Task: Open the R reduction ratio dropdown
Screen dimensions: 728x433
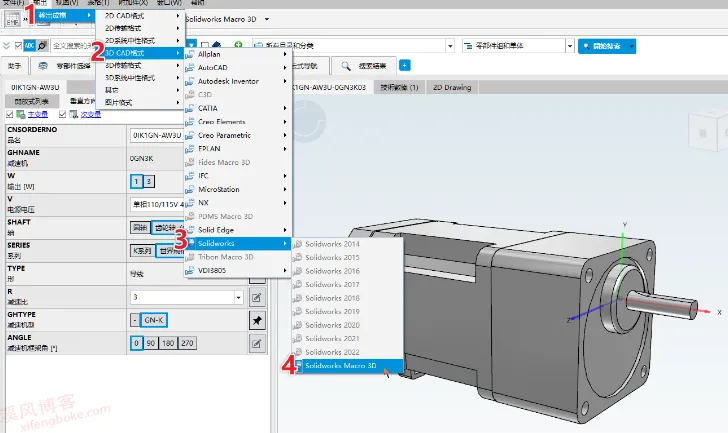Action: [238, 297]
